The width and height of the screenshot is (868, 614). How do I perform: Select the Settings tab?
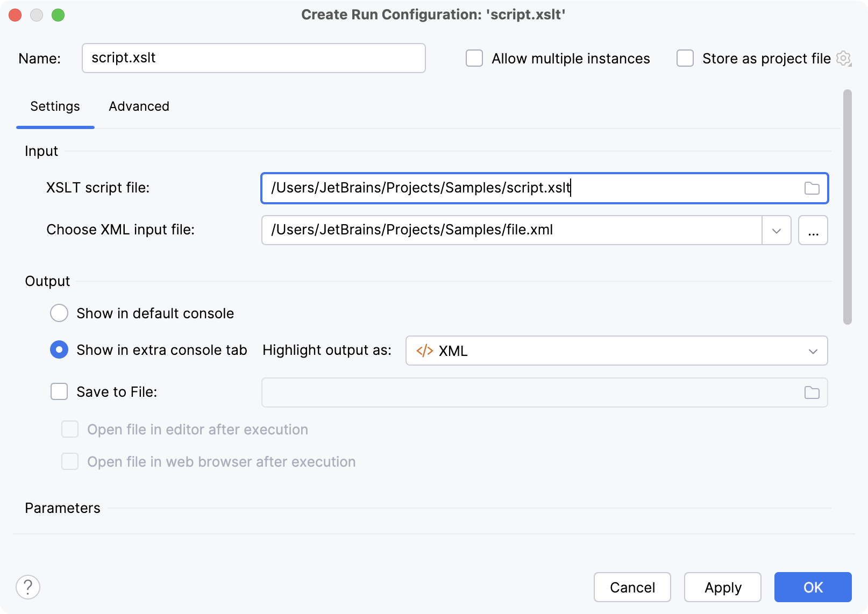(55, 106)
